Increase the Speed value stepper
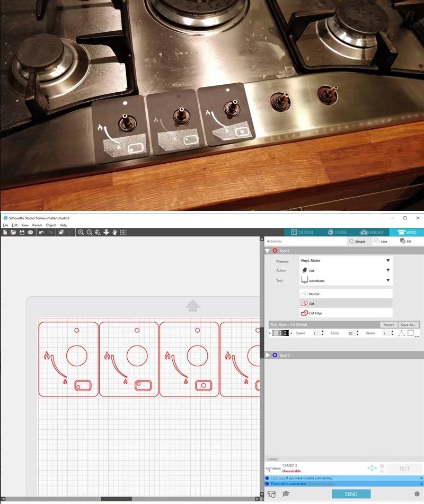 [x=322, y=331]
